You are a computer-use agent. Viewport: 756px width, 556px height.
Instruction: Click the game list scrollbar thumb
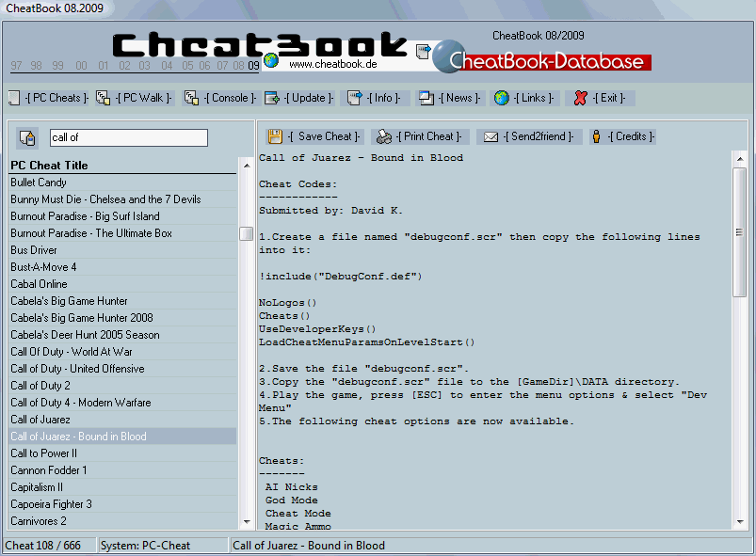click(x=247, y=233)
